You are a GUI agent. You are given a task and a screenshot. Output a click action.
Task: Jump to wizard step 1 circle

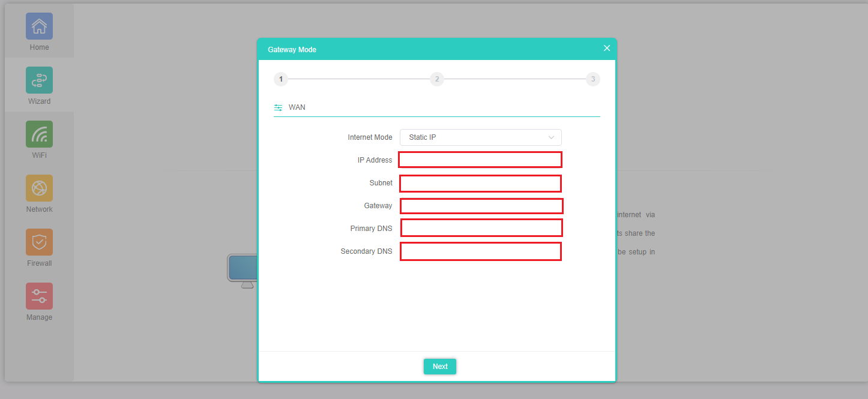280,79
